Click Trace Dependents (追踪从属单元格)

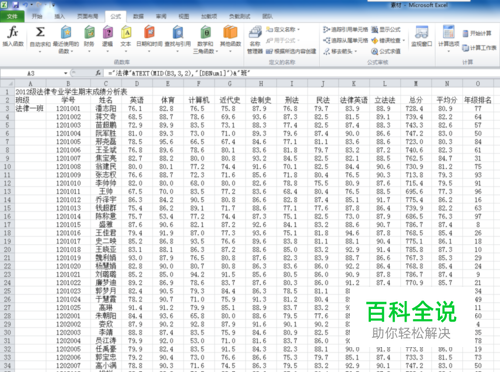pyautogui.click(x=345, y=40)
